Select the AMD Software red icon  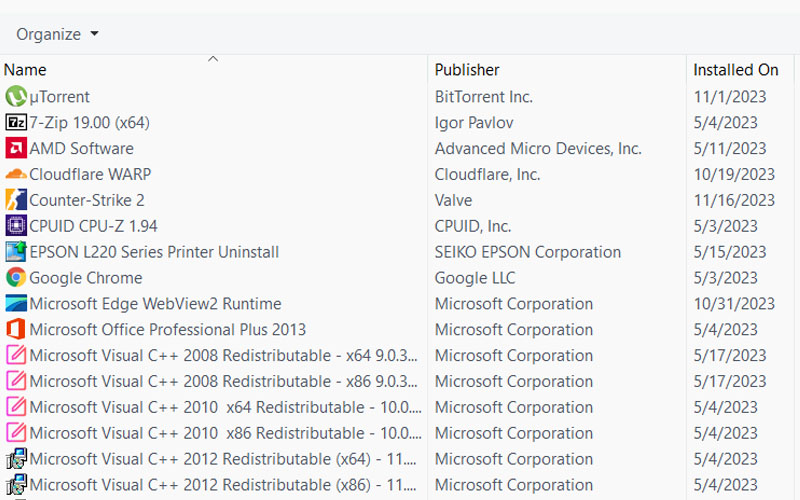pyautogui.click(x=16, y=148)
